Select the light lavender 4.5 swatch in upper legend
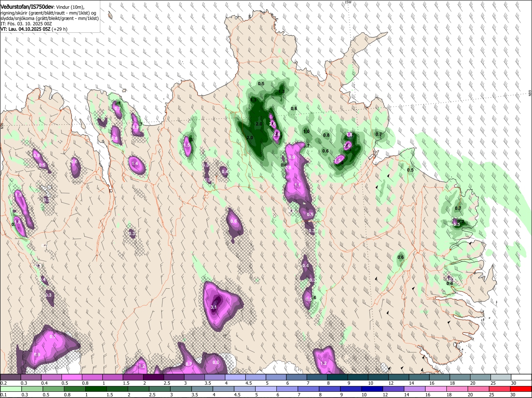Image resolution: width=532 pixels, height=398 pixels. tap(256, 377)
